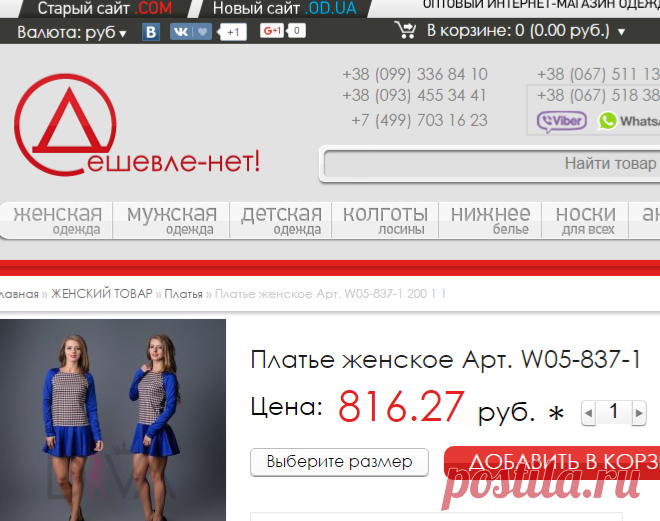Screen dimensions: 660x521
Task: Go to Главная breadcrumb link
Action: click(x=19, y=294)
